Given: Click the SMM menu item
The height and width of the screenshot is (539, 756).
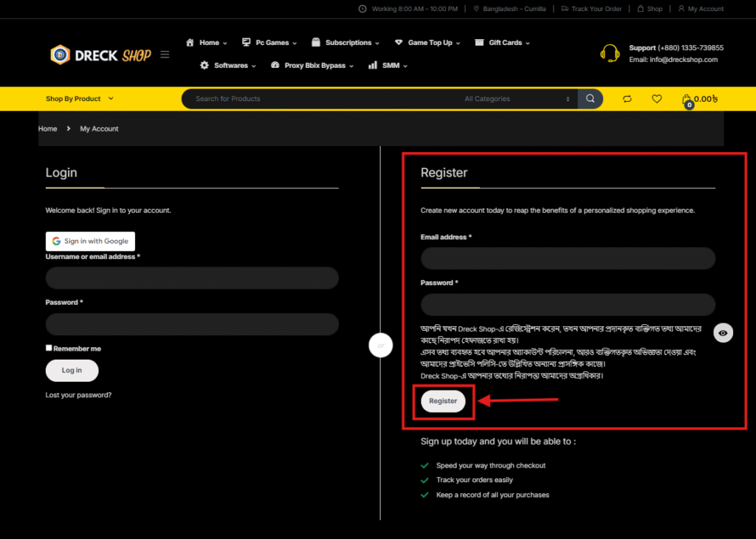Looking at the screenshot, I should coord(391,65).
